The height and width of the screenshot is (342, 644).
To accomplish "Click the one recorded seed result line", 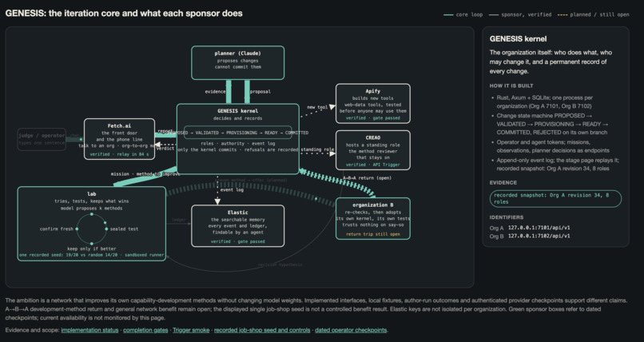I will pos(92,255).
